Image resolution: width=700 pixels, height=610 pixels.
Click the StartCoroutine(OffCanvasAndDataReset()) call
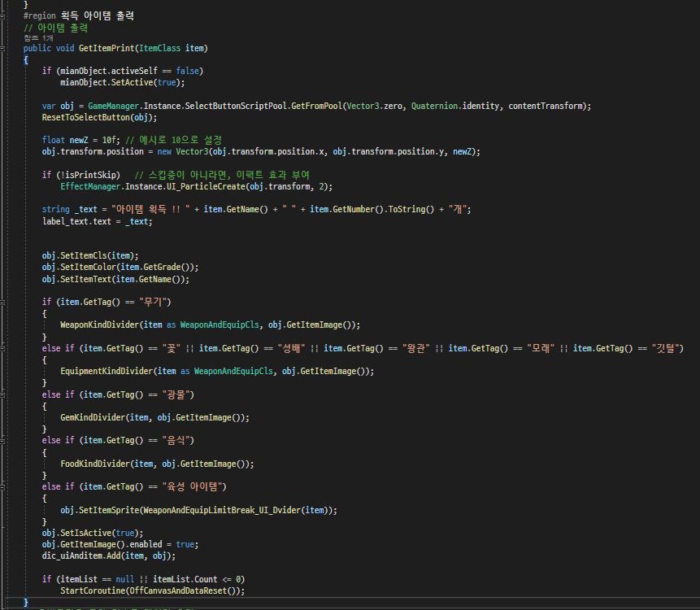(153, 590)
